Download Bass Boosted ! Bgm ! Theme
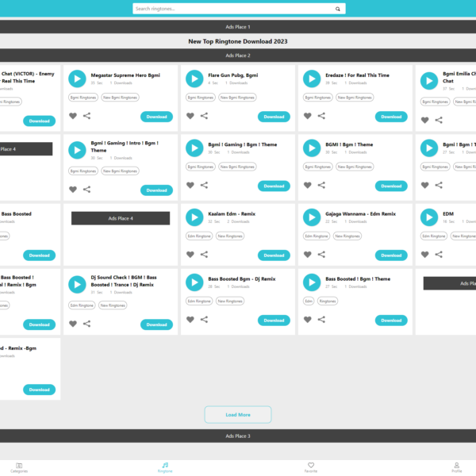This screenshot has width=476, height=476. pos(391,321)
